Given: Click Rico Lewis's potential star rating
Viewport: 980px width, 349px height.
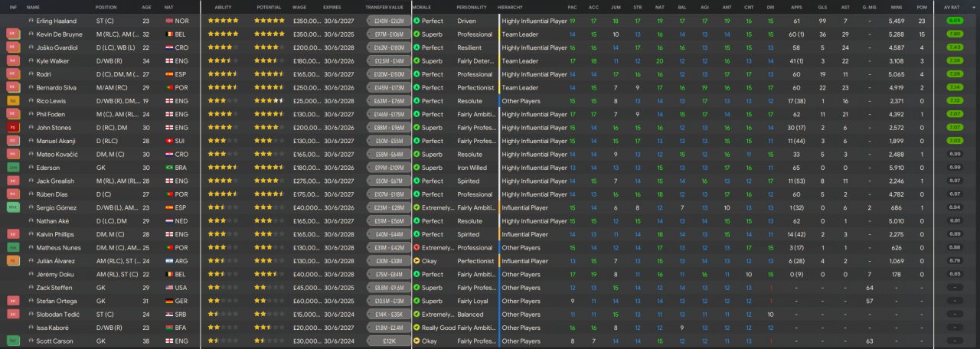Looking at the screenshot, I should 269,101.
